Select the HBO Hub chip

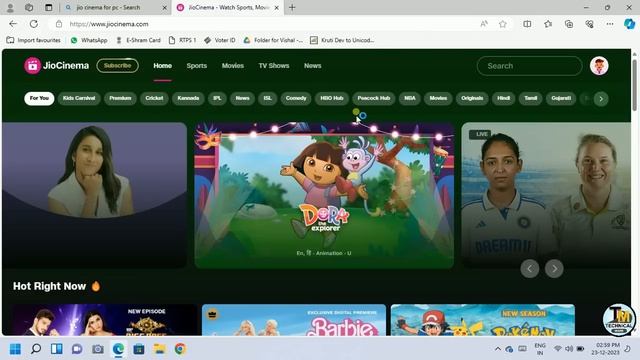click(x=332, y=98)
